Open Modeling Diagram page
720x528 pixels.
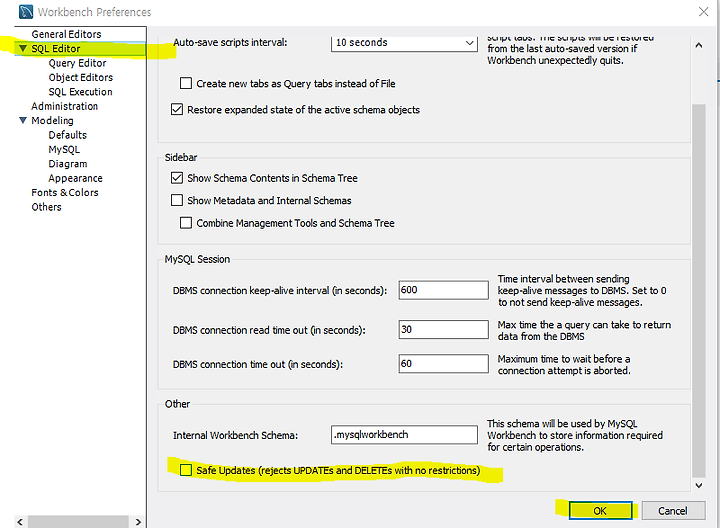coord(68,164)
